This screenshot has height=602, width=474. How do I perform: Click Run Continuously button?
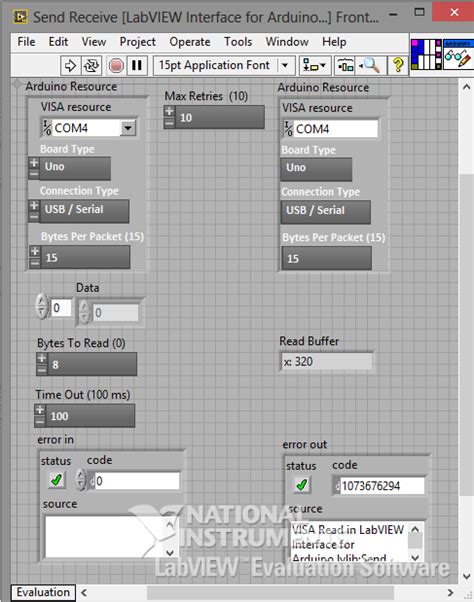(x=91, y=66)
